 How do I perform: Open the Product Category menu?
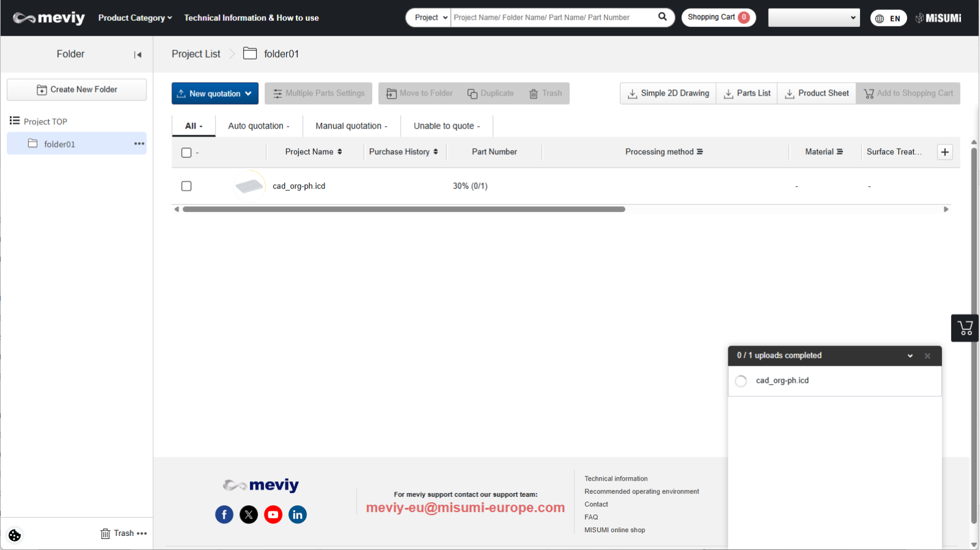135,18
